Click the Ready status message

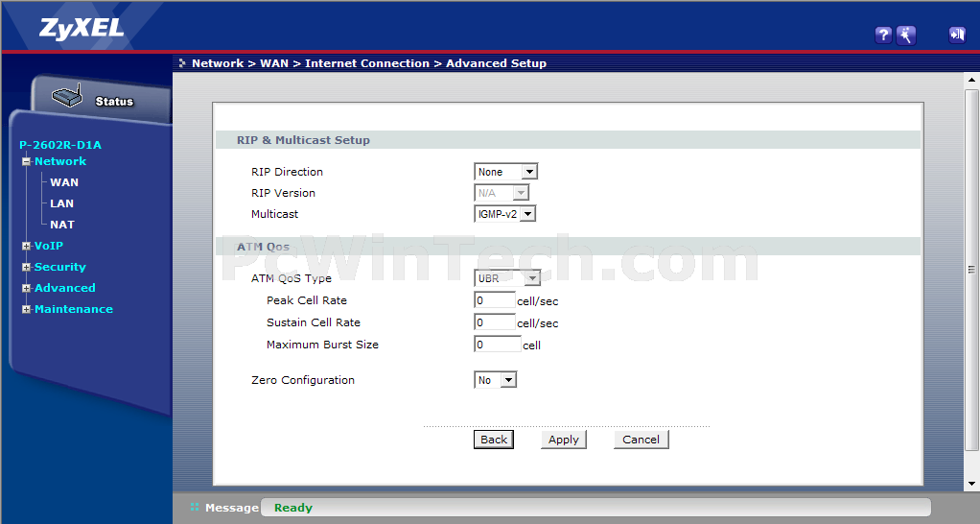[293, 508]
